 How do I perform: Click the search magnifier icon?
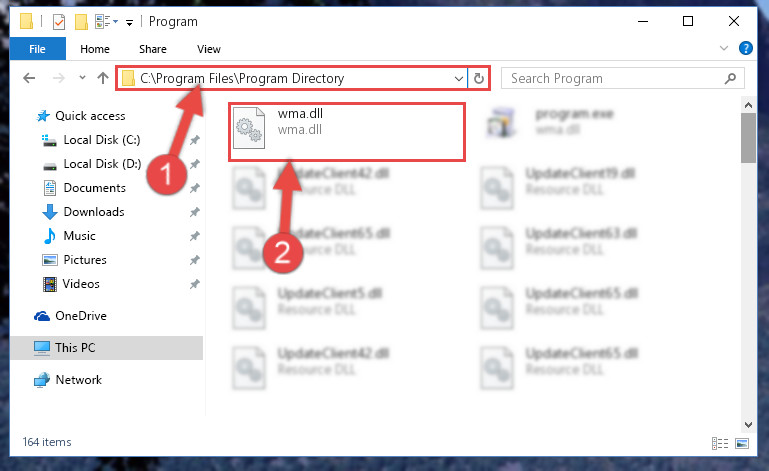tap(730, 78)
